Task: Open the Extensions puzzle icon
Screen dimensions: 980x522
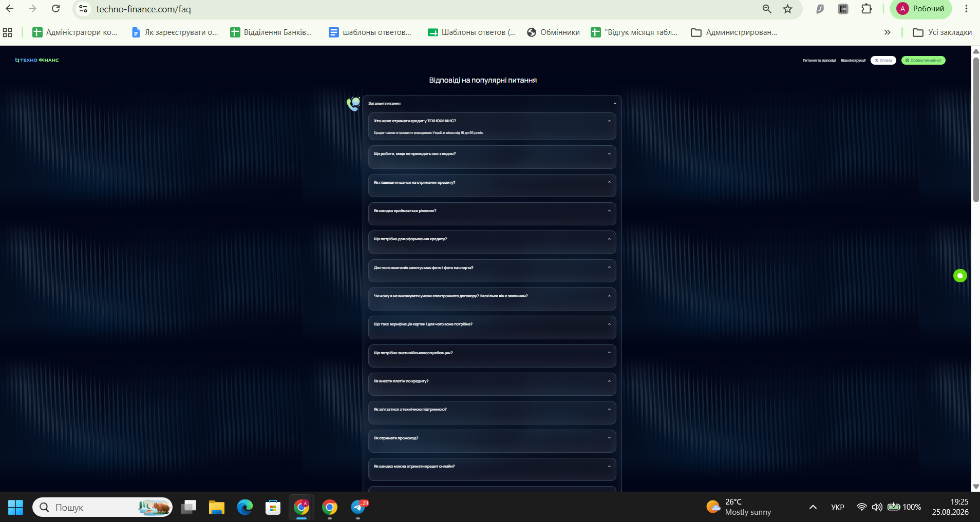Action: [866, 9]
